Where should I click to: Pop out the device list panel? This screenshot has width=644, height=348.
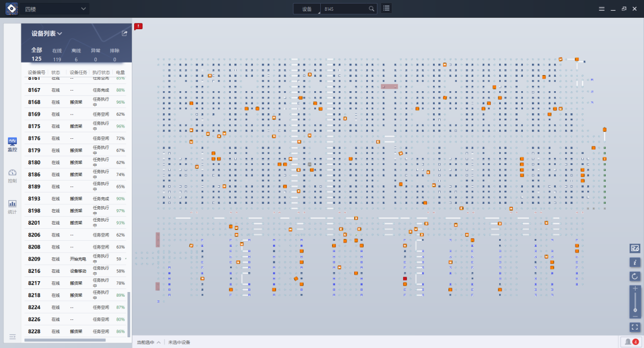125,33
